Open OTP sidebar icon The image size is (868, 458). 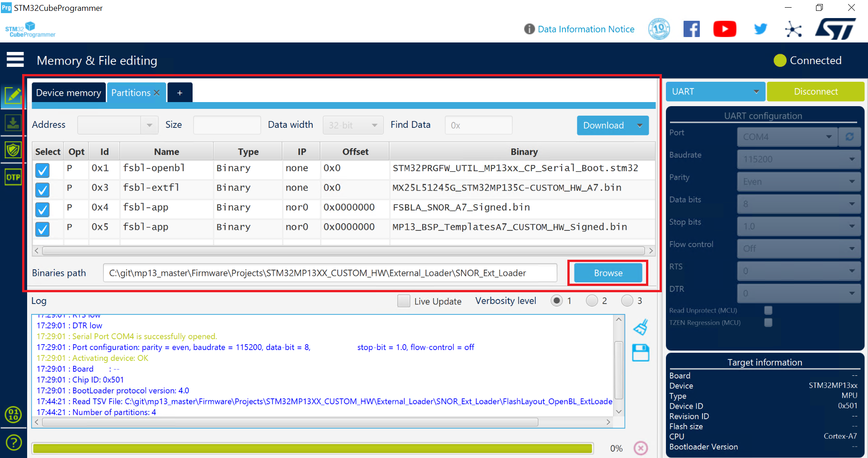point(13,177)
